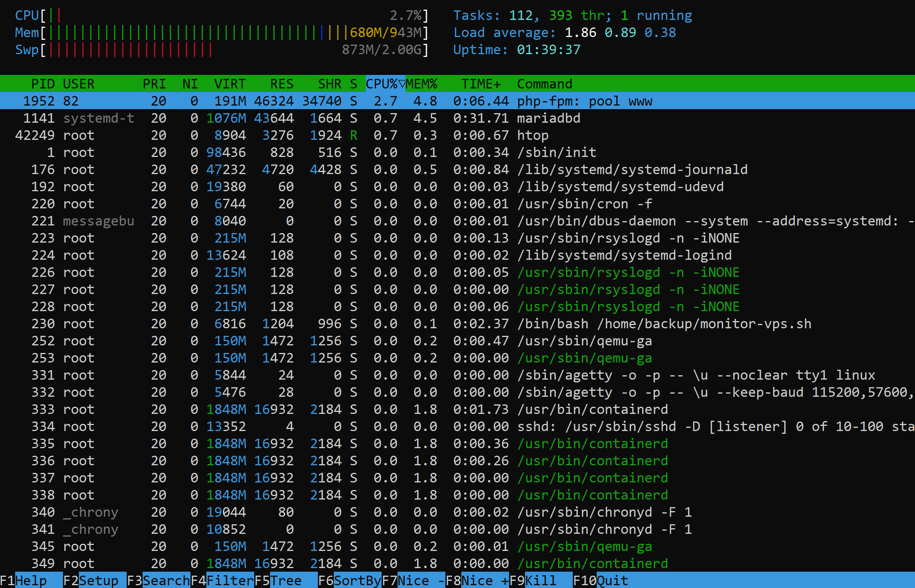Image resolution: width=915 pixels, height=588 pixels.
Task: Select the /sbin/init process row
Action: point(457,152)
